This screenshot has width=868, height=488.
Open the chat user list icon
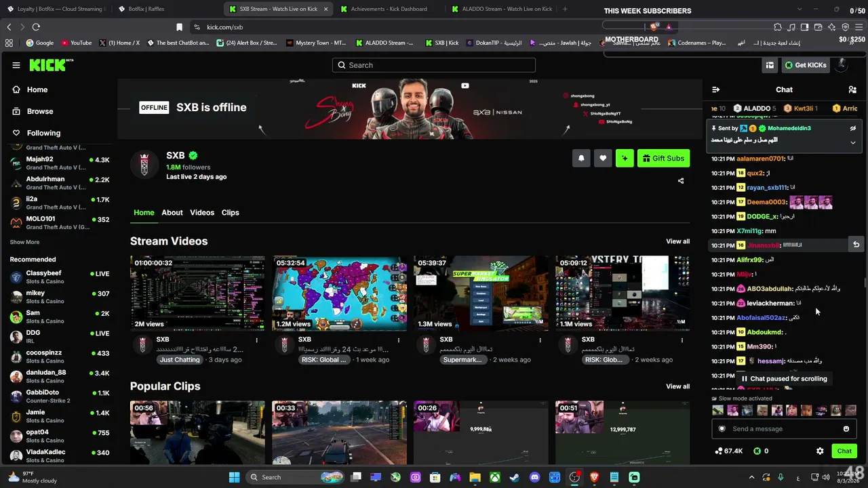click(852, 89)
